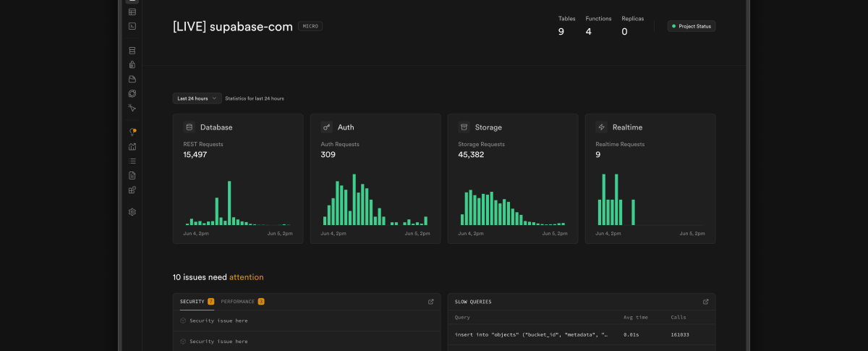Click the Avg time column header
Screen dimensions: 868x351
coord(636,317)
